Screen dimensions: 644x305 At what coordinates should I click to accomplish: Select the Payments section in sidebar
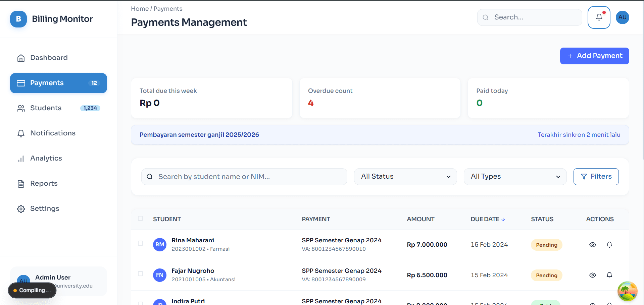pos(47,83)
